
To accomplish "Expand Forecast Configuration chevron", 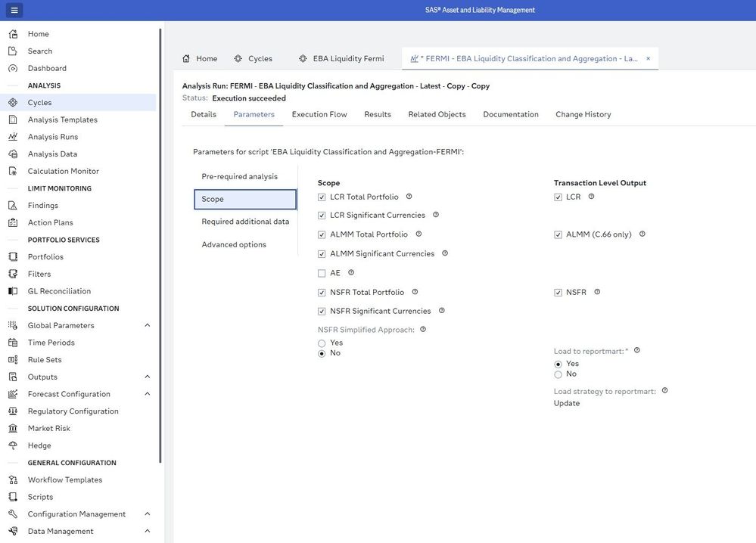I will [148, 394].
